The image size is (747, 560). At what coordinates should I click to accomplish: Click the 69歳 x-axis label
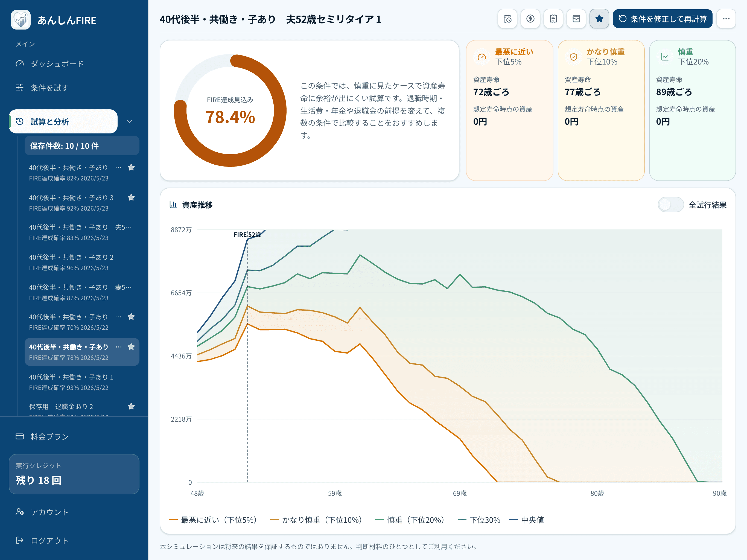pos(460,493)
